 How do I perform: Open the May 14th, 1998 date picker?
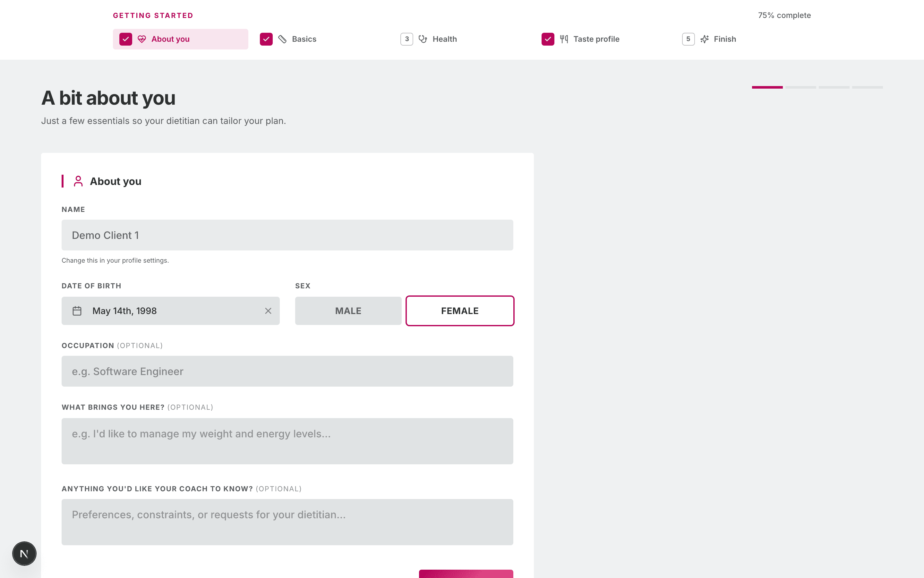coord(171,311)
